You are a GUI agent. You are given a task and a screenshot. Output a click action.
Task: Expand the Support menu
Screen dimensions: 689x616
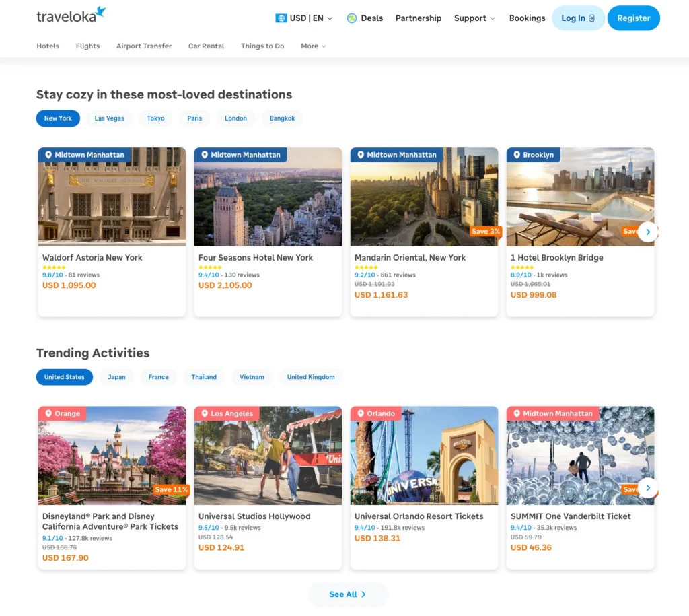[474, 18]
